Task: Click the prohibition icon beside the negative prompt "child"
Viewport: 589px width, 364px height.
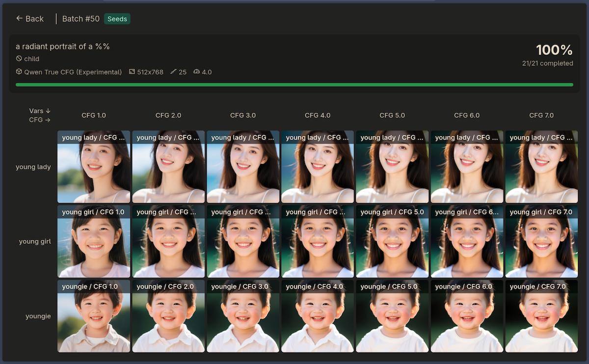Action: (20, 59)
